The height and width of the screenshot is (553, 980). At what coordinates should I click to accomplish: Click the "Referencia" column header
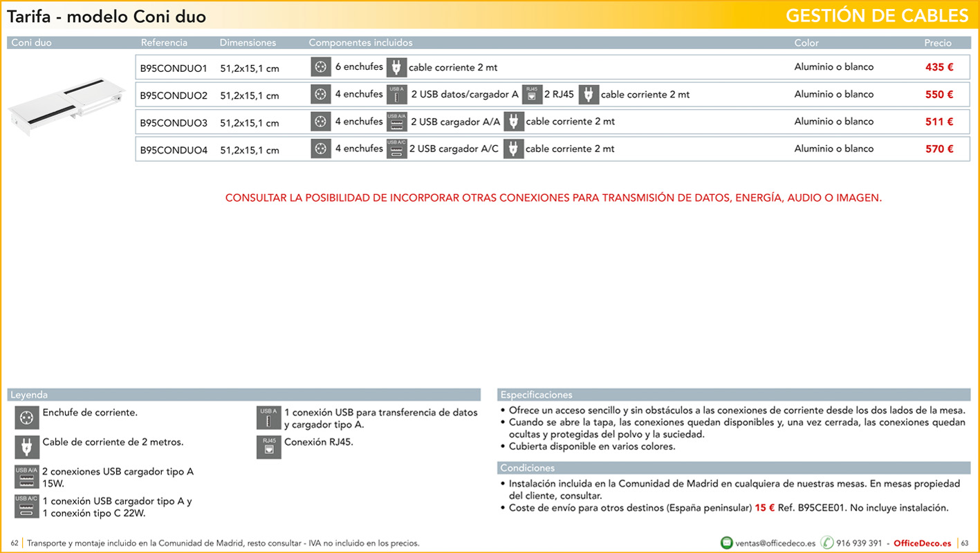point(164,43)
